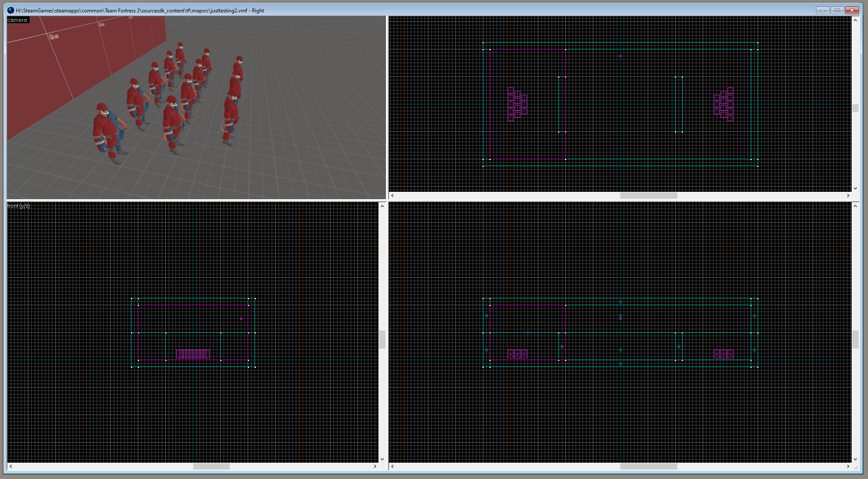Click the bottom-right viewport horizontal scrollbar thumb

[x=649, y=466]
